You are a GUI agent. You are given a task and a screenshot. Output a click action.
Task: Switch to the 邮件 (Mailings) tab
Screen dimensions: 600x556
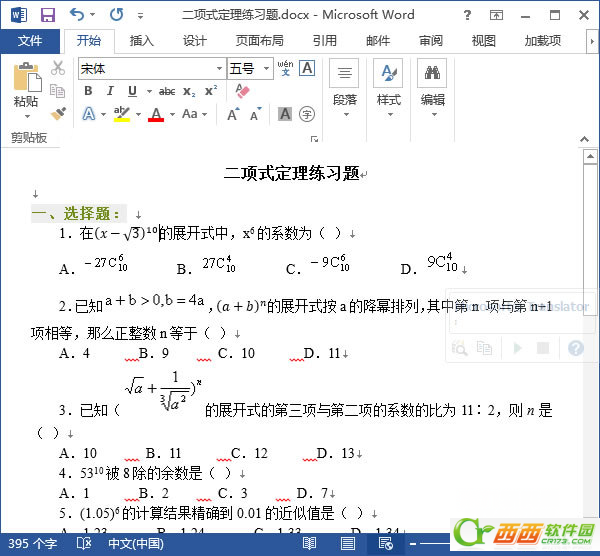378,41
